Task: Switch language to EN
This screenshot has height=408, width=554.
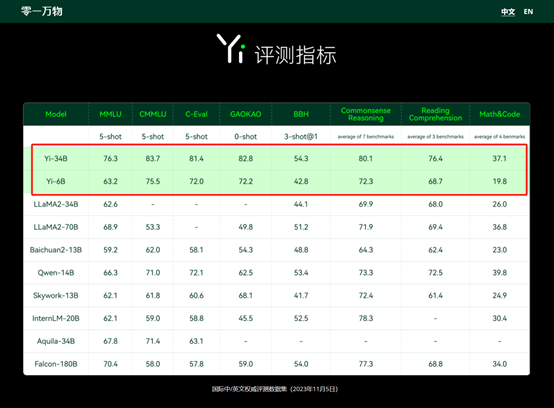Action: tap(528, 12)
